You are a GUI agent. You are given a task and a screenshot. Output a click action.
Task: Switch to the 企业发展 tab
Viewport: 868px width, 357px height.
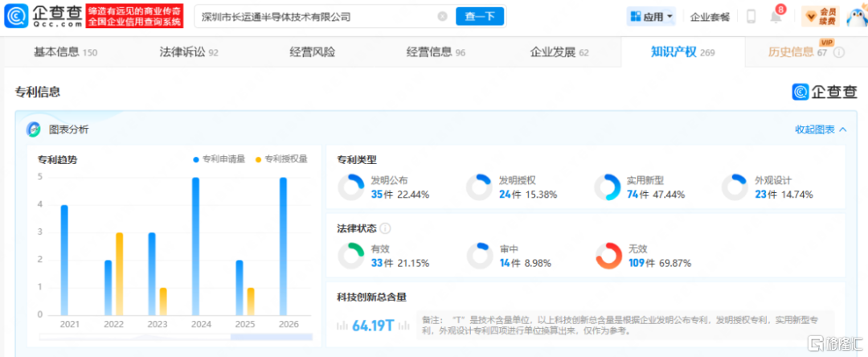click(559, 52)
